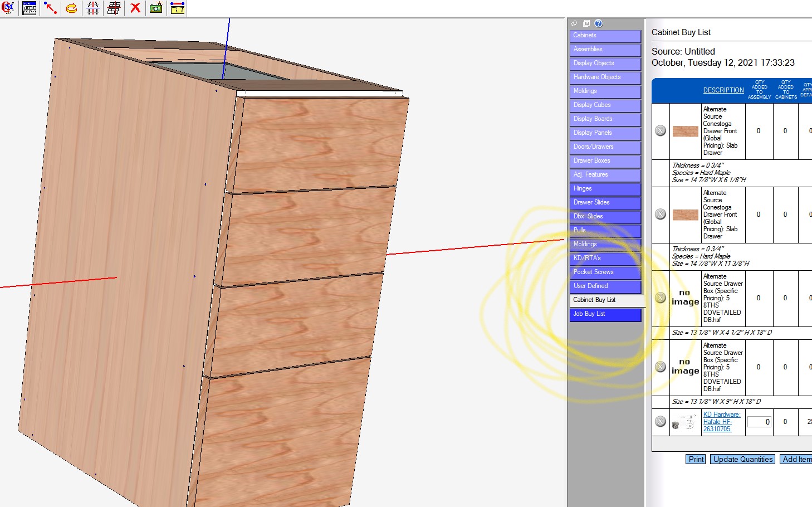This screenshot has height=507, width=812.
Task: Switch to the Cabinet Buy List tab
Action: tap(605, 300)
